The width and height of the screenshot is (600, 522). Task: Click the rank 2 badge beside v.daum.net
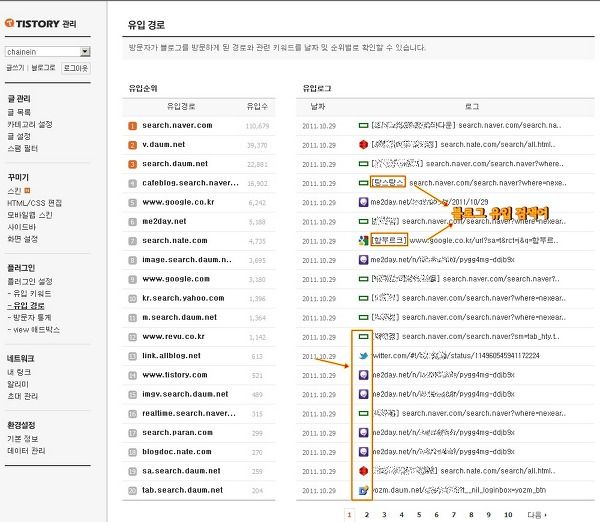point(132,145)
